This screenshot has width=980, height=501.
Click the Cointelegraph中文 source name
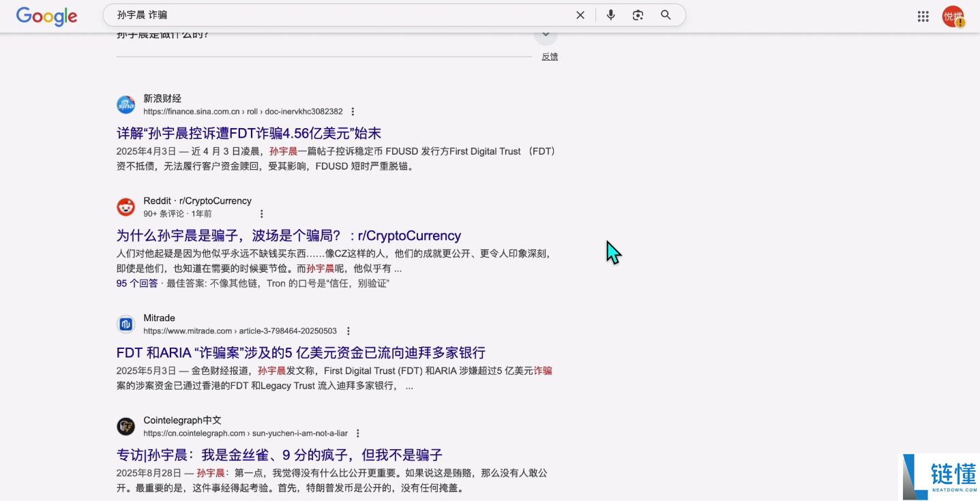tap(182, 421)
